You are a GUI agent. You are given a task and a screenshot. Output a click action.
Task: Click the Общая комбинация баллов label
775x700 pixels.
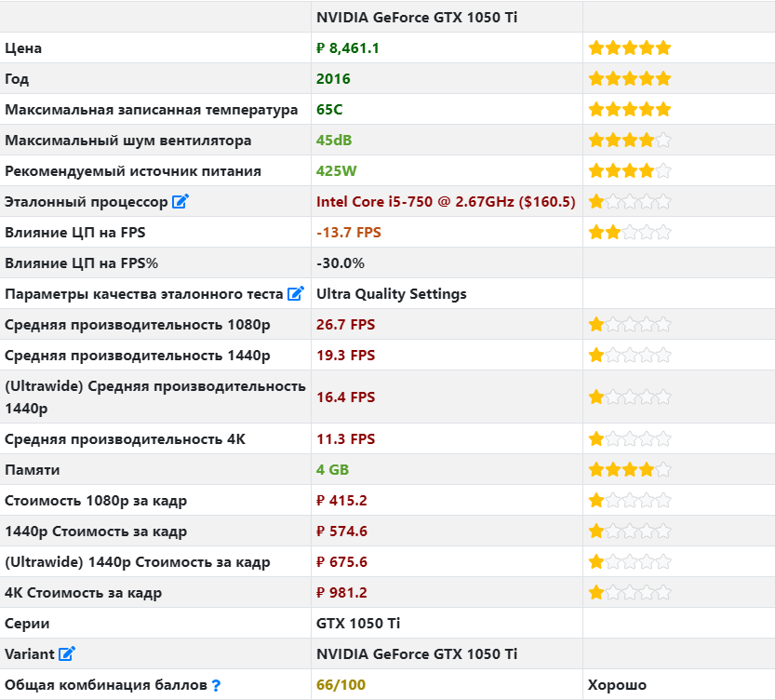[106, 685]
